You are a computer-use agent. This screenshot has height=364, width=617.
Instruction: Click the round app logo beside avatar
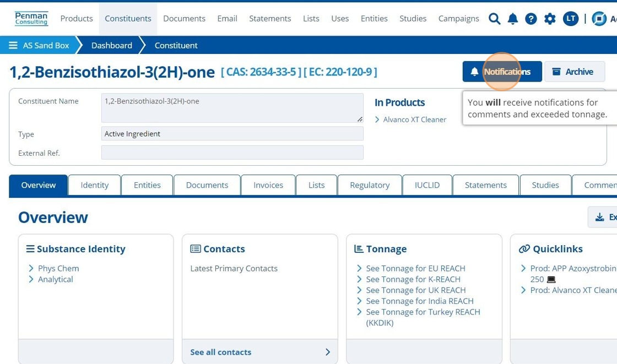click(x=599, y=19)
